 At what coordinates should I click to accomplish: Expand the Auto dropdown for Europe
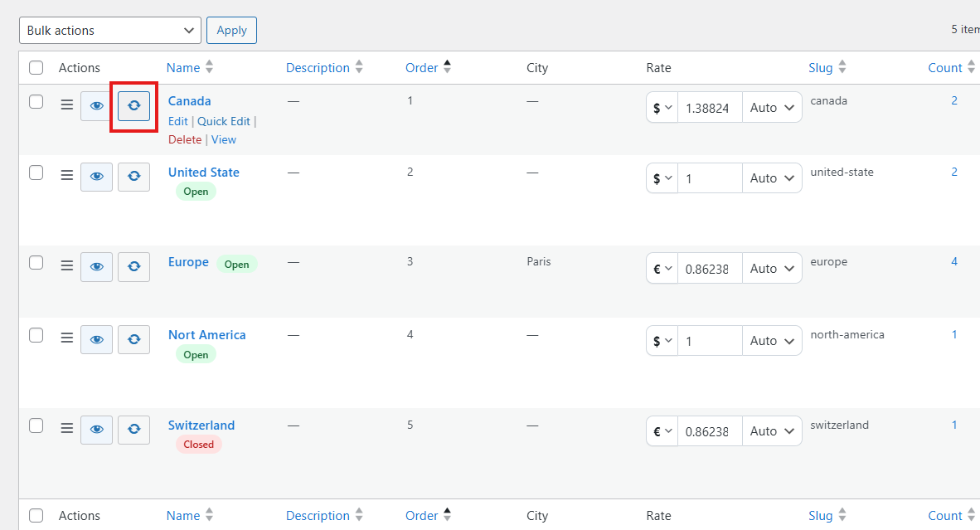point(771,269)
